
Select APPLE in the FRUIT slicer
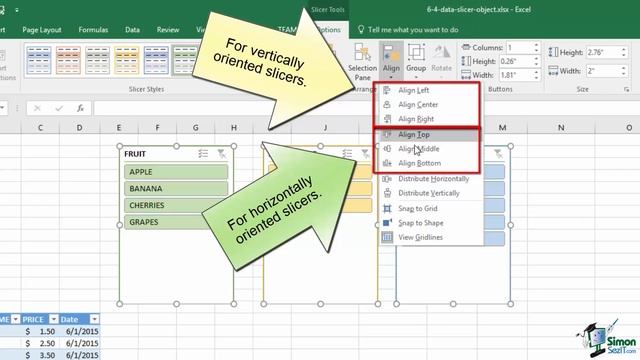pyautogui.click(x=176, y=172)
